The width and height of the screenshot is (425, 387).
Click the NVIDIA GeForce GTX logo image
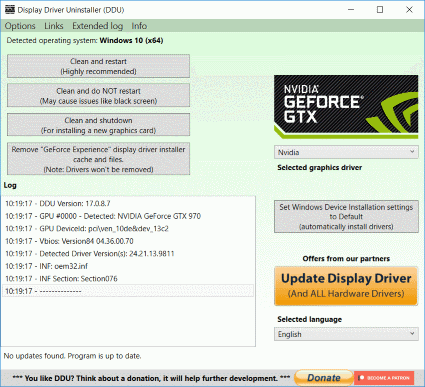[x=346, y=107]
